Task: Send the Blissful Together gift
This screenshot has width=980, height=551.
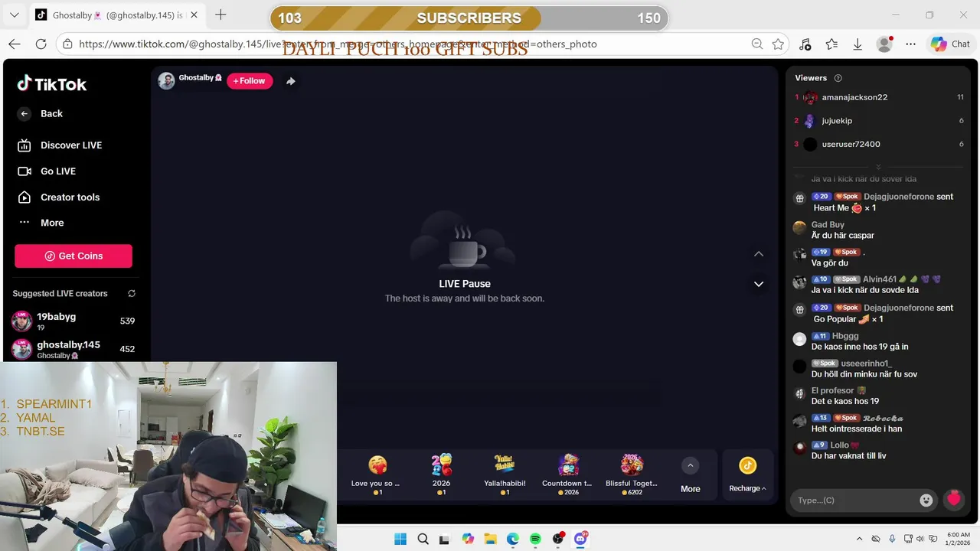Action: point(632,474)
